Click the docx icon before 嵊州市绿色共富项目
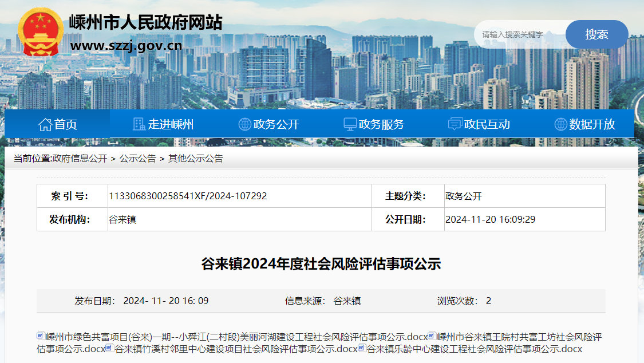 pos(40,336)
